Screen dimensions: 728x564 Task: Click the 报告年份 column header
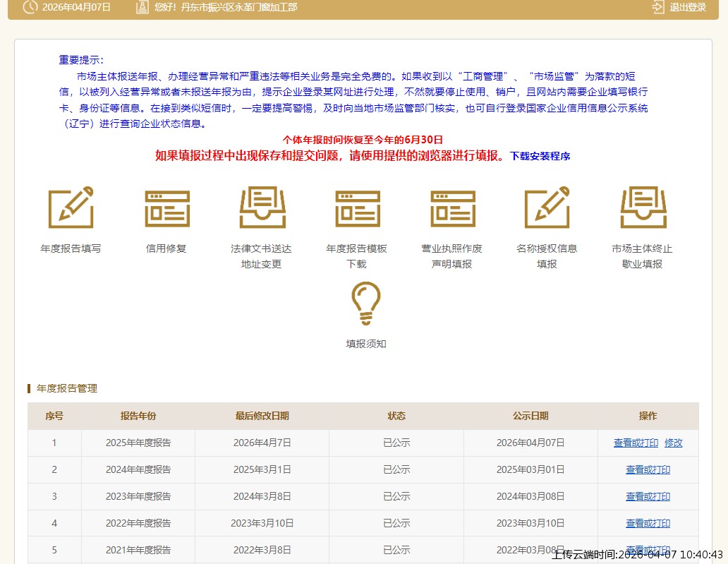coord(138,416)
